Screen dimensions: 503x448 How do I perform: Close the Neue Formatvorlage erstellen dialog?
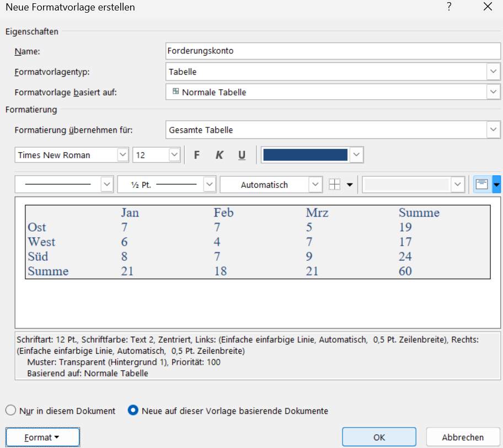coord(487,7)
